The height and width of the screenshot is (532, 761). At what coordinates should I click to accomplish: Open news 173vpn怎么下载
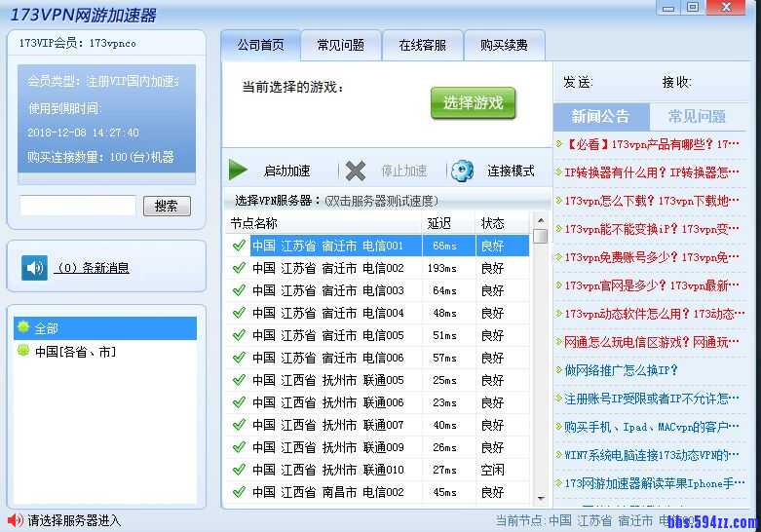[x=651, y=201]
